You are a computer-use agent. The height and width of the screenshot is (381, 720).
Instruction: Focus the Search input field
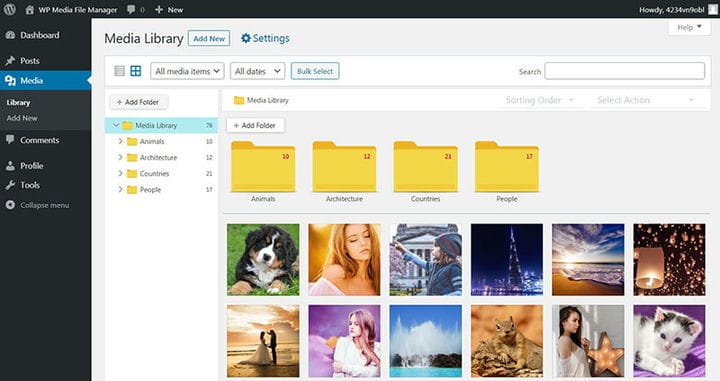click(x=624, y=71)
